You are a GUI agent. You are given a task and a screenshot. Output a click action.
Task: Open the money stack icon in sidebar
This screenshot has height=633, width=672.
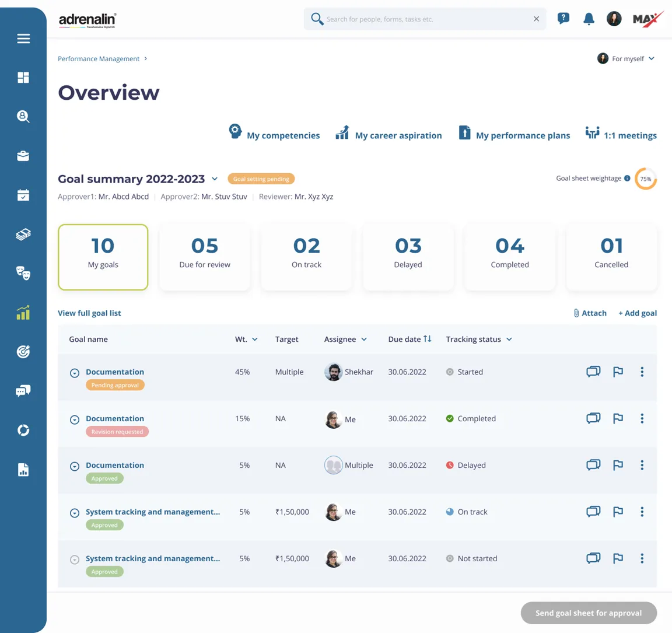[x=23, y=235]
